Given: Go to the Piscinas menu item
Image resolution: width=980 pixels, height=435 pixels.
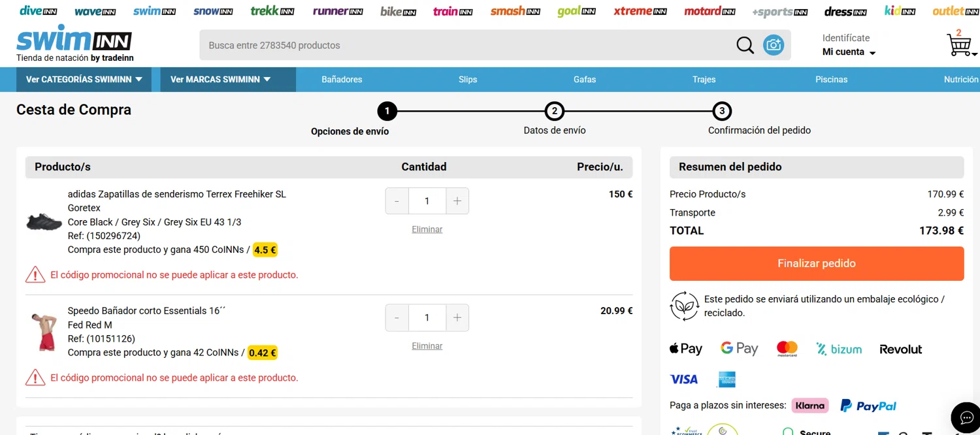Looking at the screenshot, I should click(x=832, y=80).
